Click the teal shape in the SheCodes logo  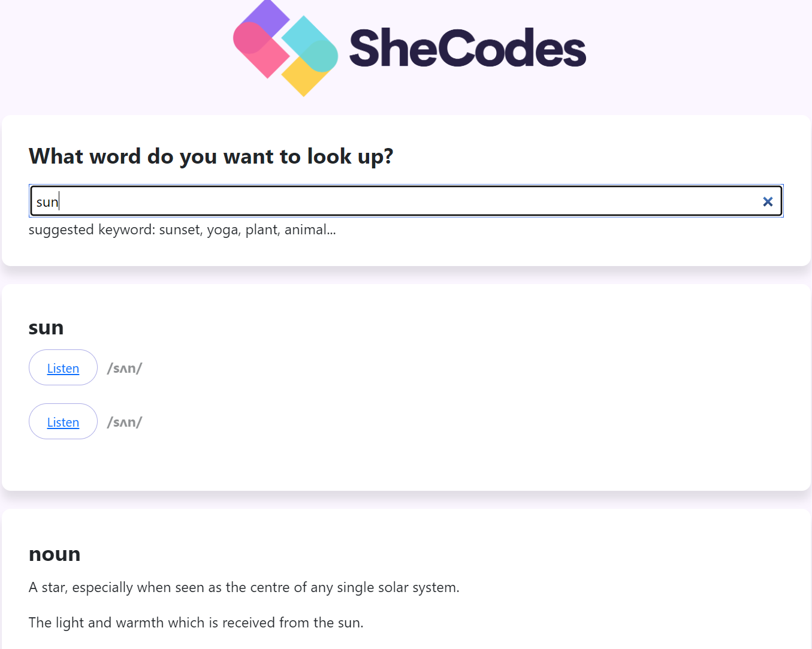point(310,42)
